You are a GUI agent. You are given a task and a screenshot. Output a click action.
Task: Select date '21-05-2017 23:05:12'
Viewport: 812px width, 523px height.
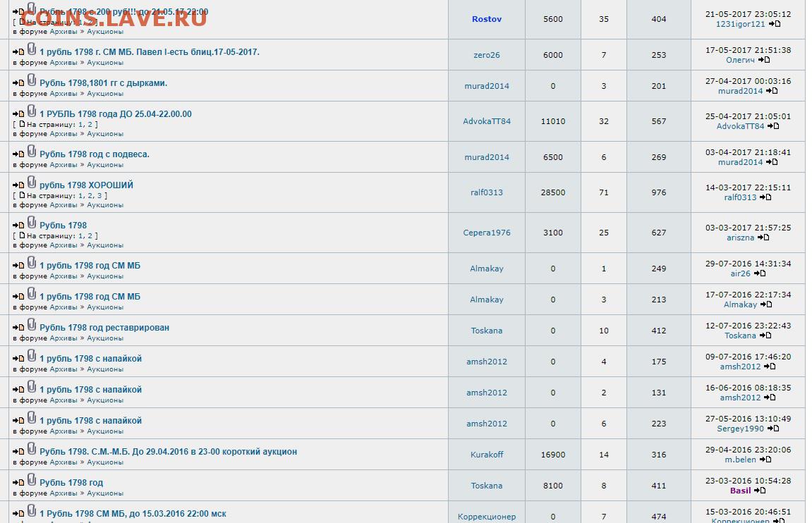coord(748,15)
